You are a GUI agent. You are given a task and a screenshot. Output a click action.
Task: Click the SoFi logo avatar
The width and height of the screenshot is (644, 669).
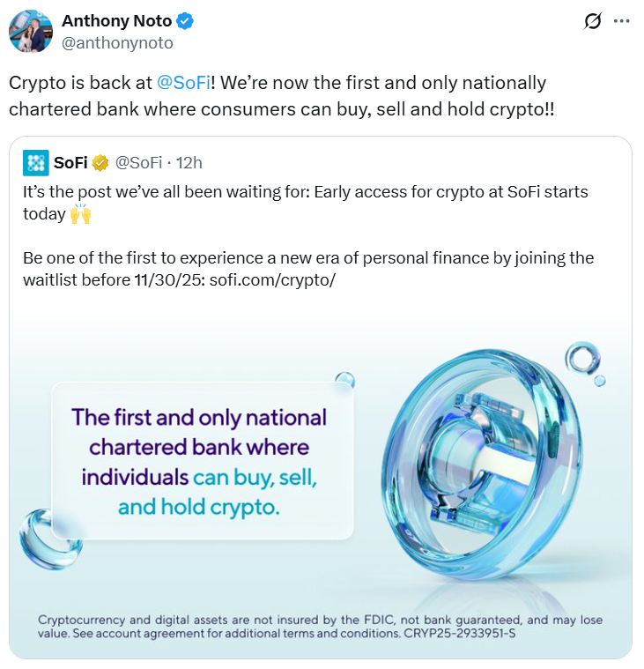35,162
